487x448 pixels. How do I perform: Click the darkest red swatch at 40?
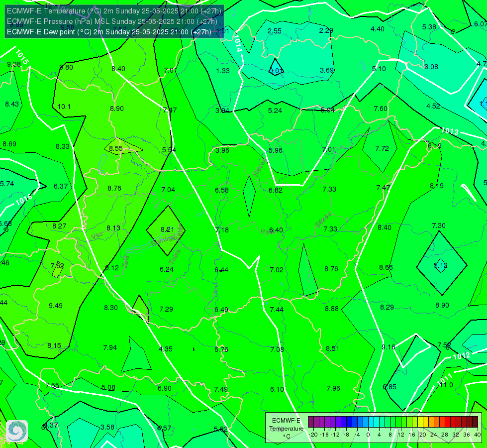[x=475, y=422]
